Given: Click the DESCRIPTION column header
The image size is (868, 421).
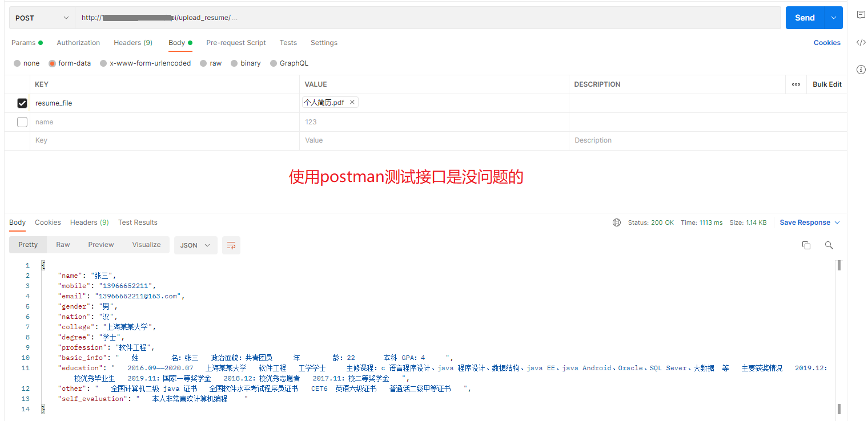Looking at the screenshot, I should tap(597, 84).
